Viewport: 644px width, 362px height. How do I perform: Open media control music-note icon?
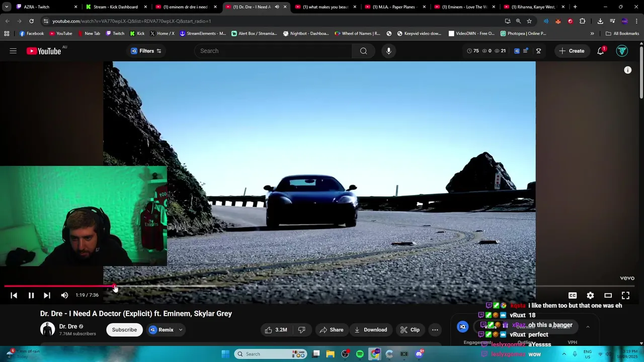tap(612, 21)
